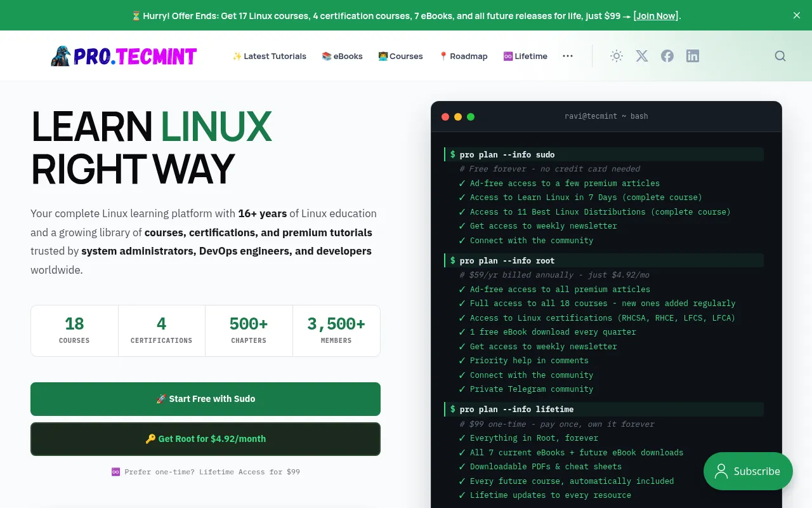Follow the Join Now link in banner
This screenshot has height=508, width=812.
click(656, 16)
